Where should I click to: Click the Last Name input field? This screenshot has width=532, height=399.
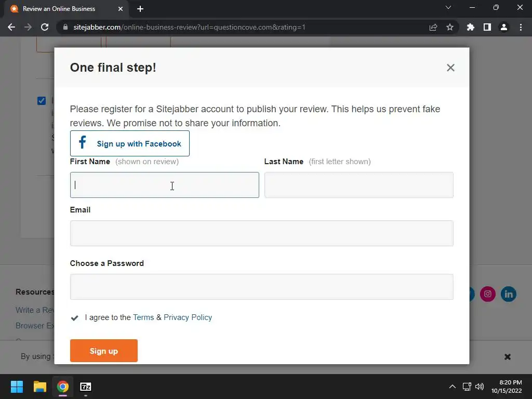[358, 185]
